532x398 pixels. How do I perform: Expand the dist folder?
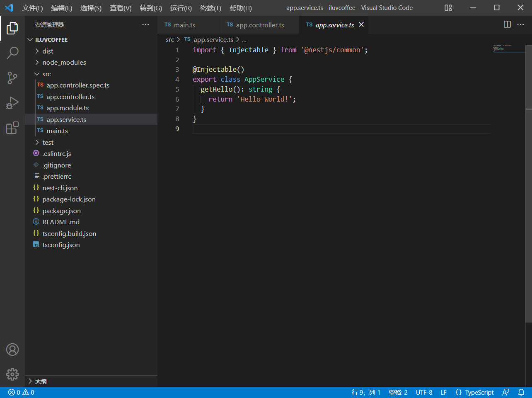48,51
